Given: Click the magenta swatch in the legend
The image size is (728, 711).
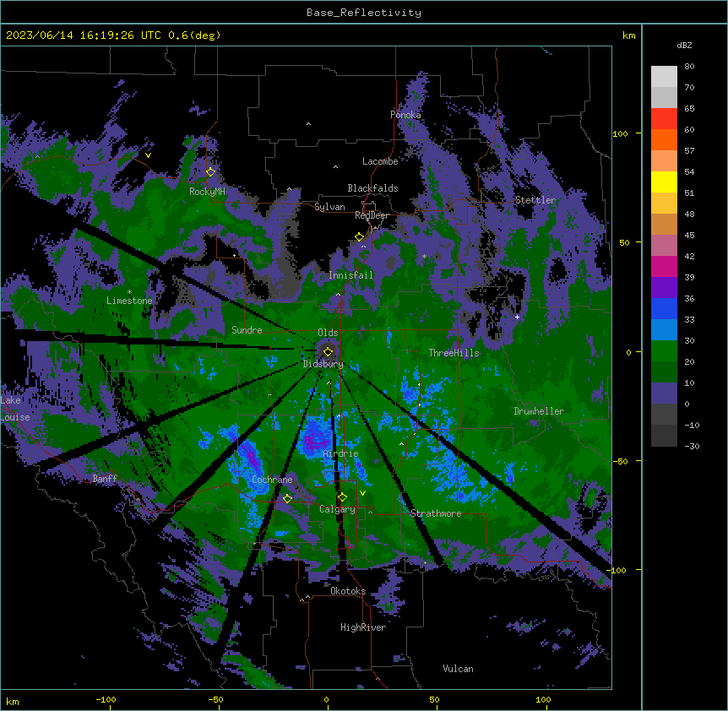Looking at the screenshot, I should pos(664,266).
